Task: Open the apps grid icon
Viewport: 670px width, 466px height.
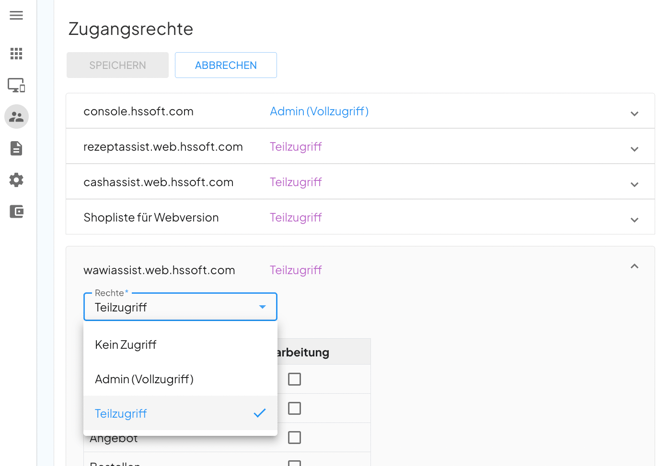Action: [16, 54]
